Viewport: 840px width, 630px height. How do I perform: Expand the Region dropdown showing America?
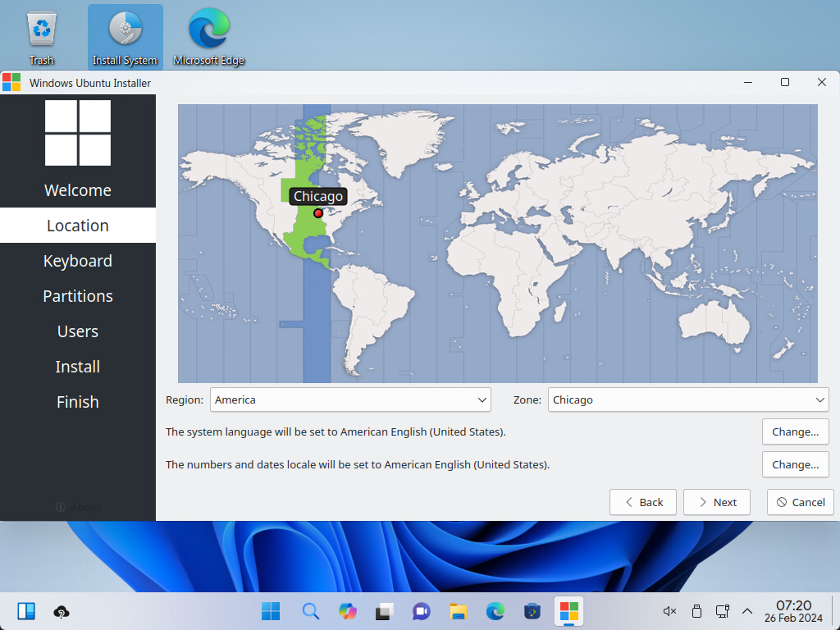[350, 399]
